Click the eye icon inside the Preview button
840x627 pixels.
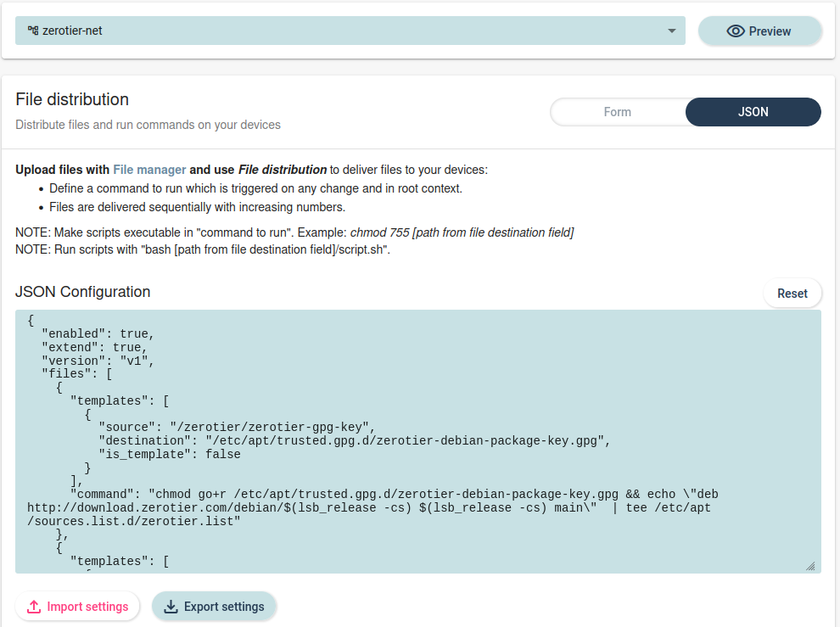coord(736,31)
